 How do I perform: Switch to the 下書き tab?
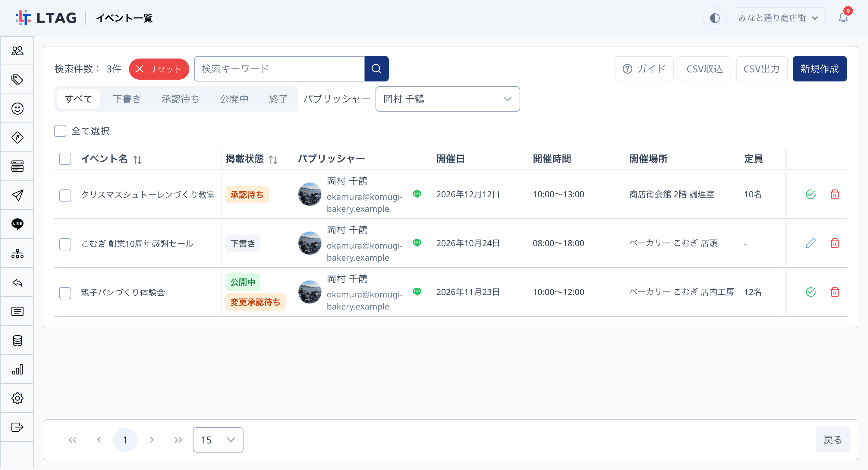point(127,99)
